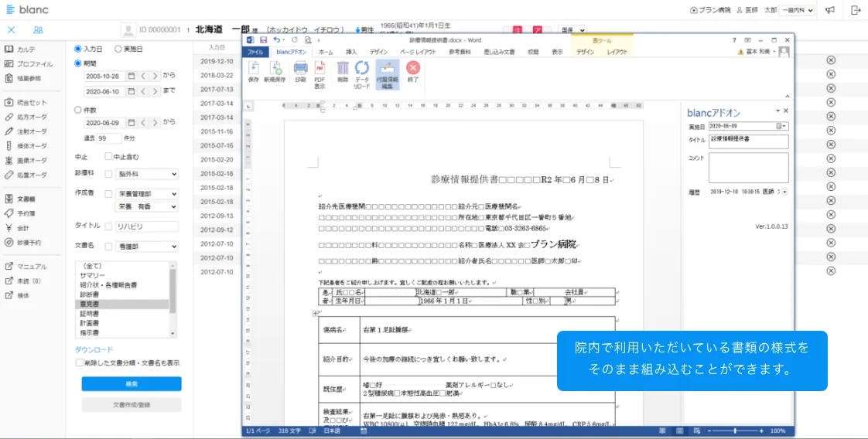Click zoom-out minus in Word status bar
This screenshot has width=868, height=439.
coord(709,430)
